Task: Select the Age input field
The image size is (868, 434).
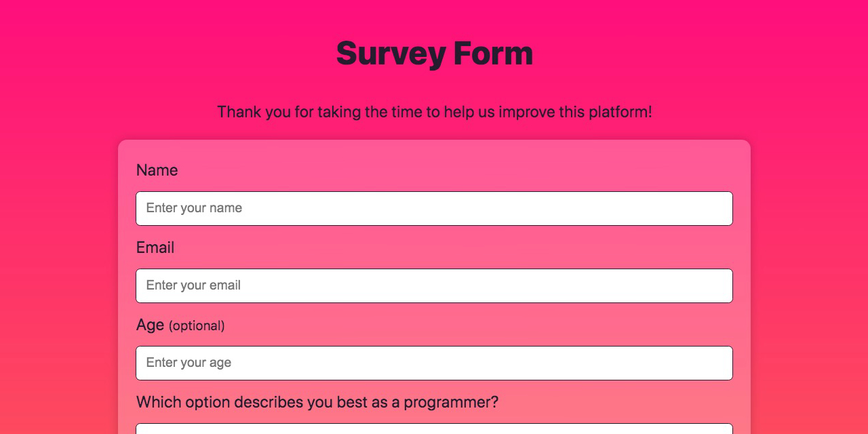Action: point(434,363)
